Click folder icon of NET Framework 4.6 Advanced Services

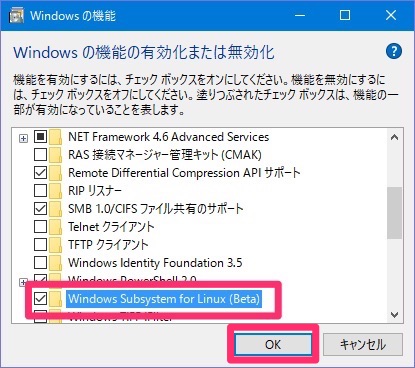pos(55,137)
